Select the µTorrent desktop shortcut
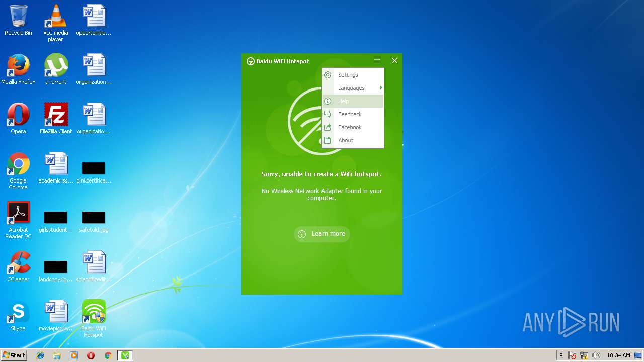Image resolution: width=644 pixels, height=362 pixels. (x=55, y=69)
